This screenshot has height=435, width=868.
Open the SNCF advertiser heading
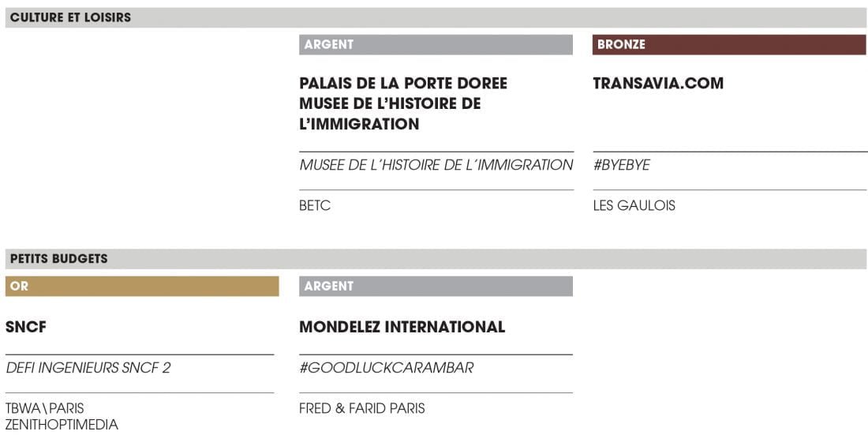(26, 327)
